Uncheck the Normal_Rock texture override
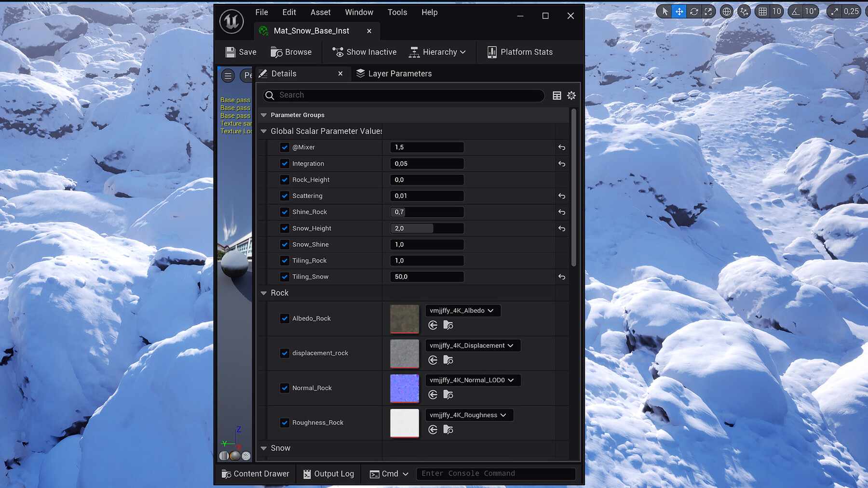The image size is (868, 488). tap(285, 388)
